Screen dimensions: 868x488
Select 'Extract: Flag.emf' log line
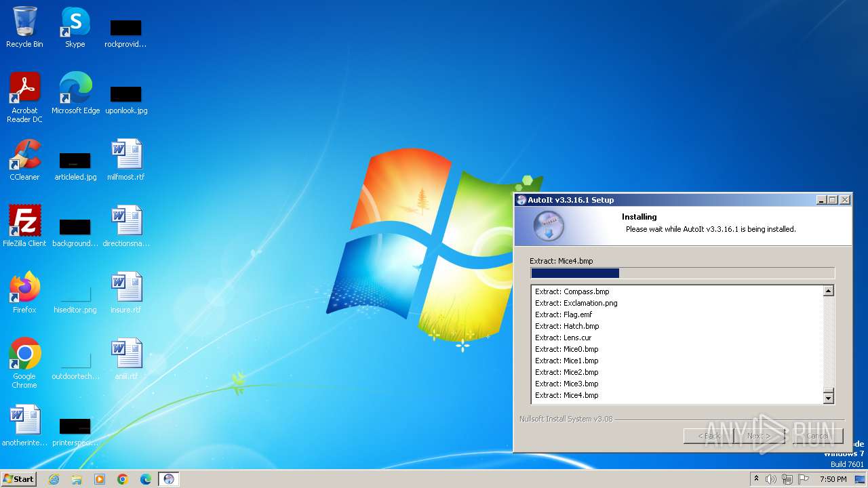click(x=564, y=314)
